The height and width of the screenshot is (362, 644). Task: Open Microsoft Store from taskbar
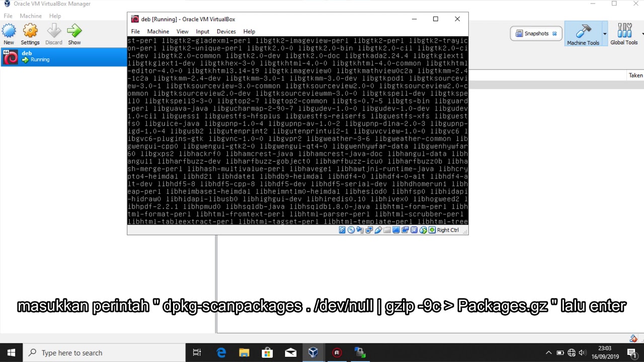tap(267, 353)
